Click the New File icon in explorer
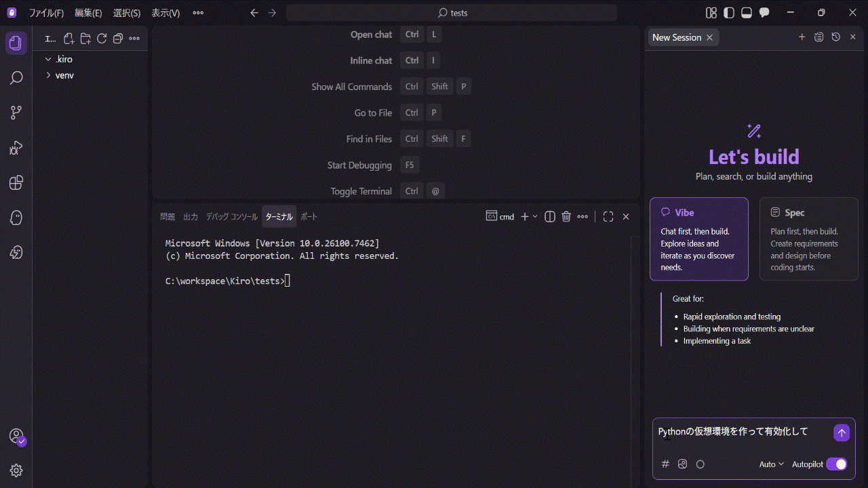 pos(68,39)
